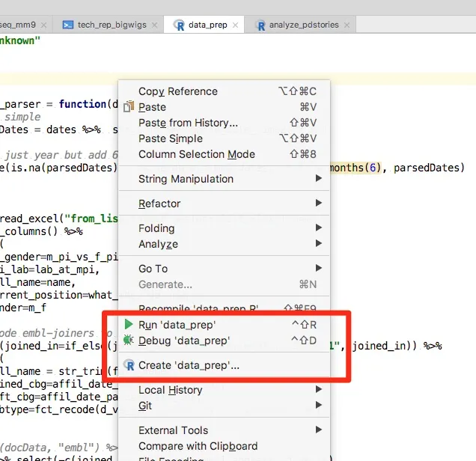Choose Compare with Clipboard

pyautogui.click(x=224, y=446)
